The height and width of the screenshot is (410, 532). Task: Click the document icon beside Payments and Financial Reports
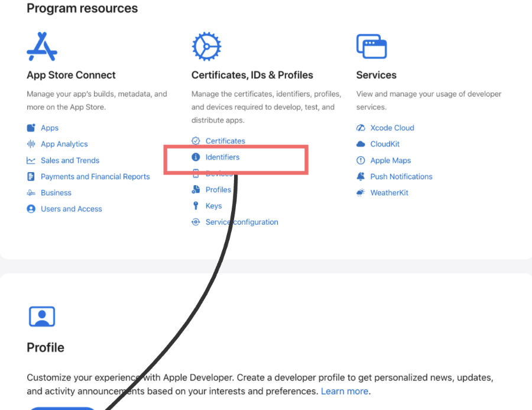point(31,177)
